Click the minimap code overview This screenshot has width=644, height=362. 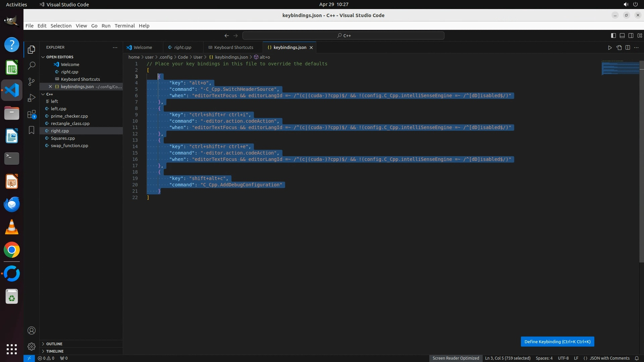coord(620,68)
